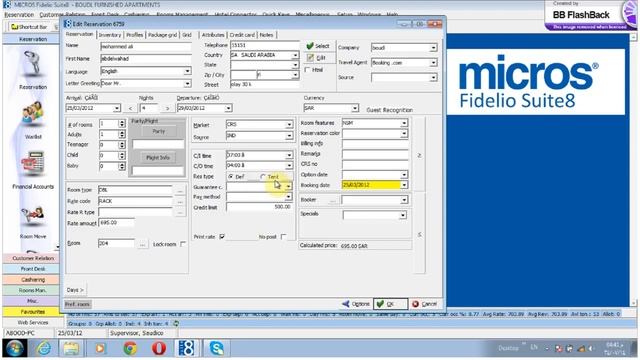640x360 pixels.
Task: Open the Letter Greeting dropdown
Action: tap(187, 84)
